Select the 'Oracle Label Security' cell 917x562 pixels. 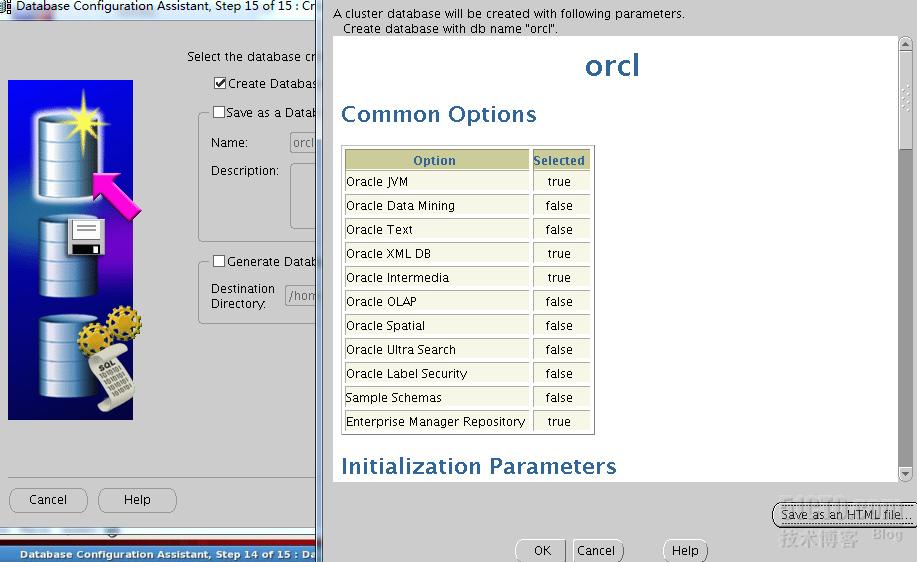(437, 374)
